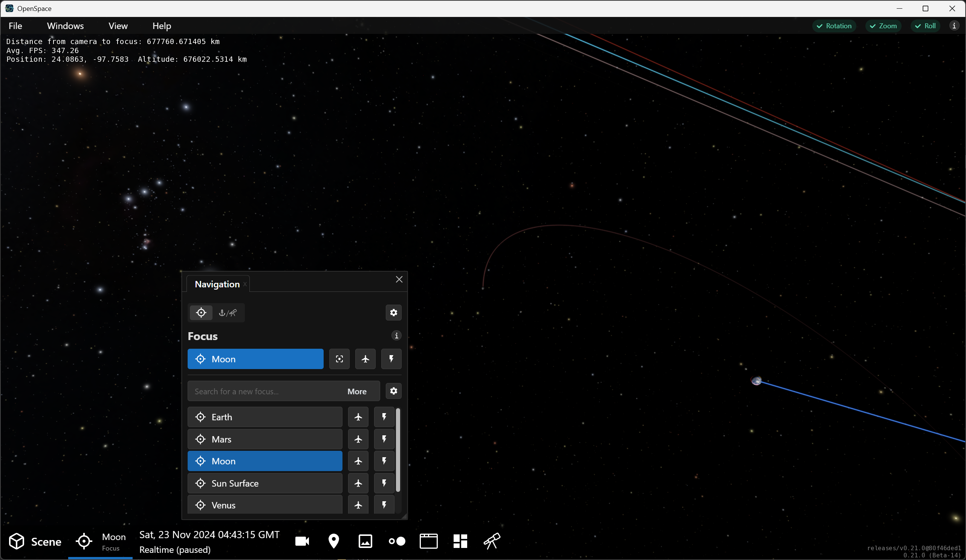Set focus to Sun Surface
The image size is (966, 560).
265,483
